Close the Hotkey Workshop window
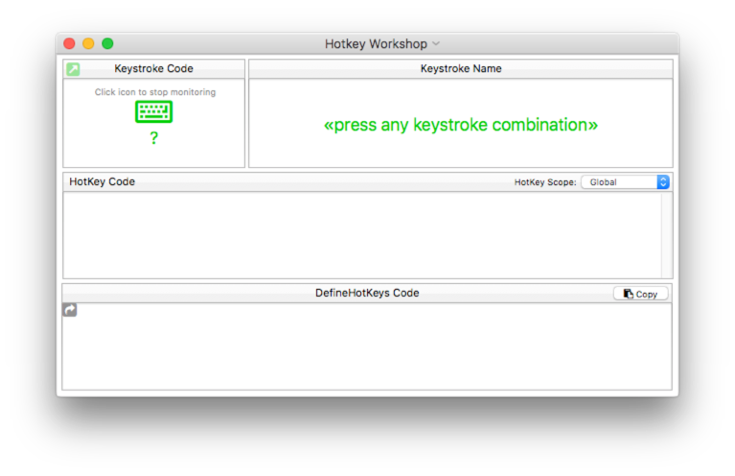Screen dimensions: 735x476 point(69,44)
